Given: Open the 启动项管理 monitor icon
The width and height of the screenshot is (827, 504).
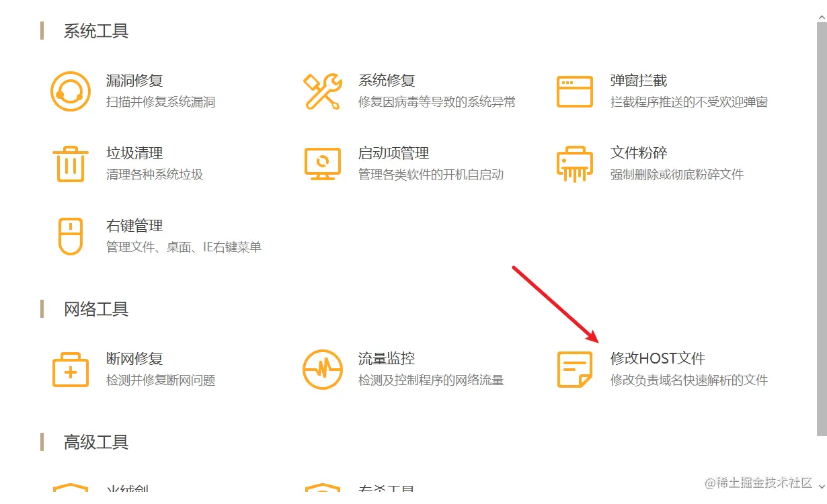Looking at the screenshot, I should [323, 164].
